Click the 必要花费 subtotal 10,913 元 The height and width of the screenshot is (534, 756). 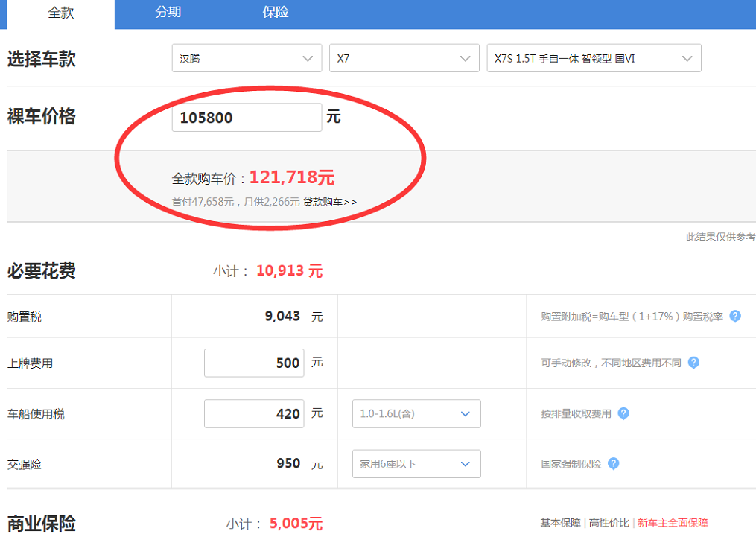point(289,271)
